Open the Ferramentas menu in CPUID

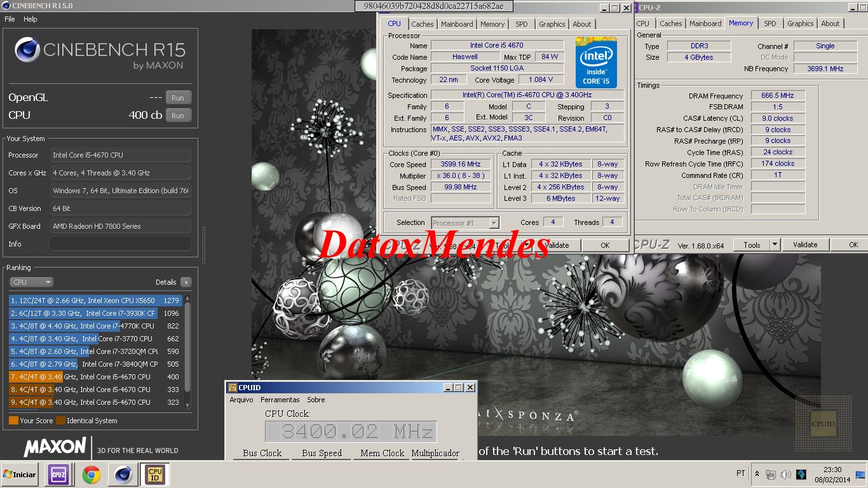280,400
